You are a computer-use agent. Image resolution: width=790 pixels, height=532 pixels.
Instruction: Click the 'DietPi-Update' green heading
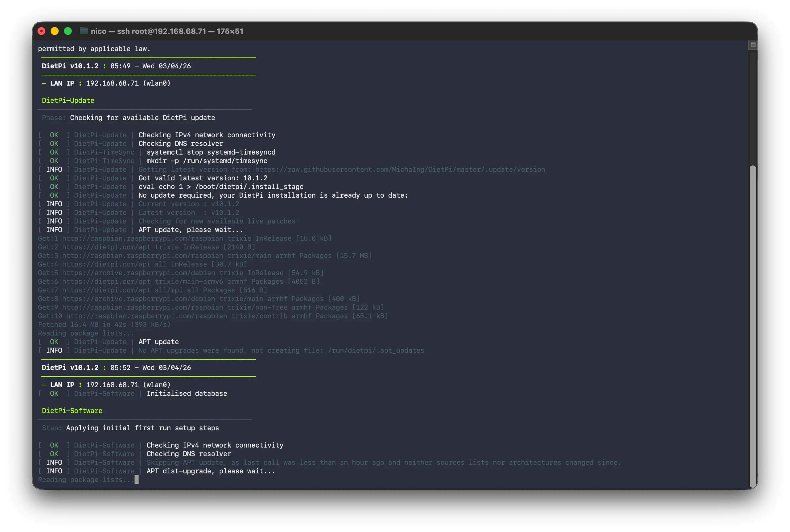click(68, 101)
